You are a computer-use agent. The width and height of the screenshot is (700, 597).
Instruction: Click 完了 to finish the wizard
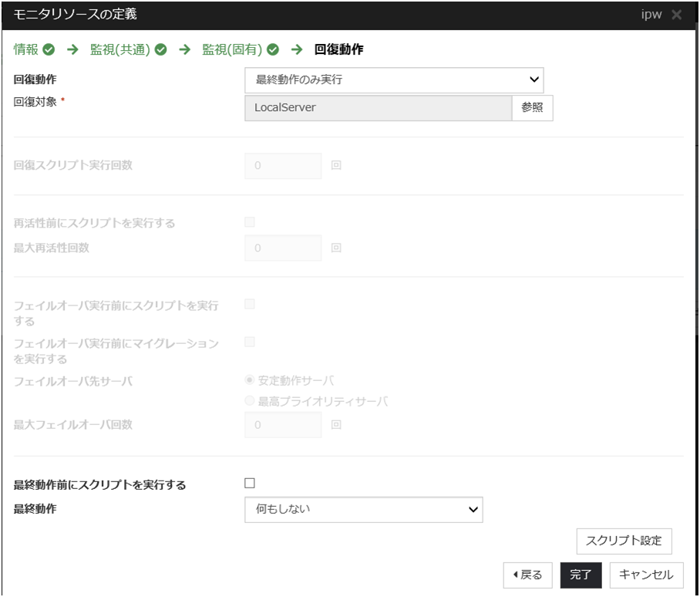581,575
